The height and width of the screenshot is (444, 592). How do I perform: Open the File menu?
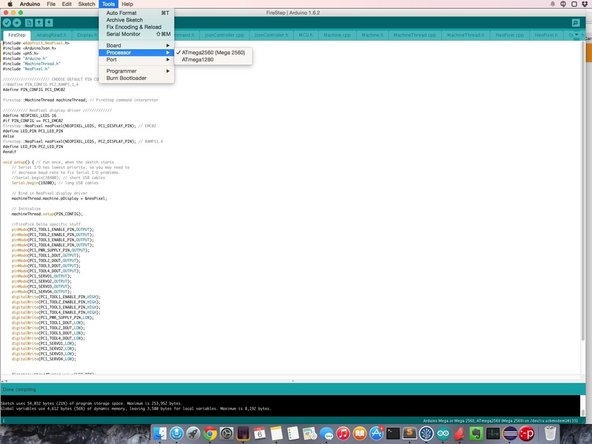pyautogui.click(x=51, y=4)
